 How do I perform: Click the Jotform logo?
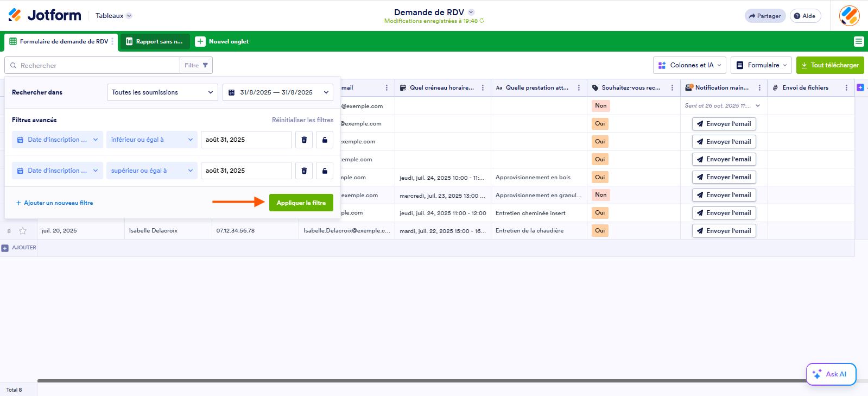tap(45, 15)
